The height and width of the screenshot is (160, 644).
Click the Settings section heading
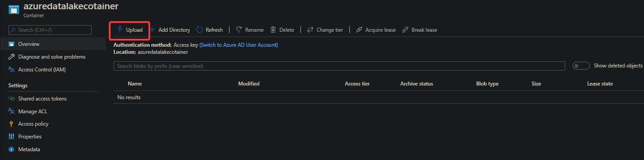[x=18, y=86]
